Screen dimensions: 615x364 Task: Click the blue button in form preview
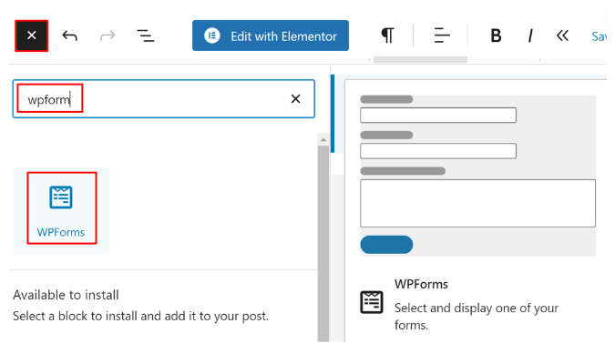tap(386, 245)
